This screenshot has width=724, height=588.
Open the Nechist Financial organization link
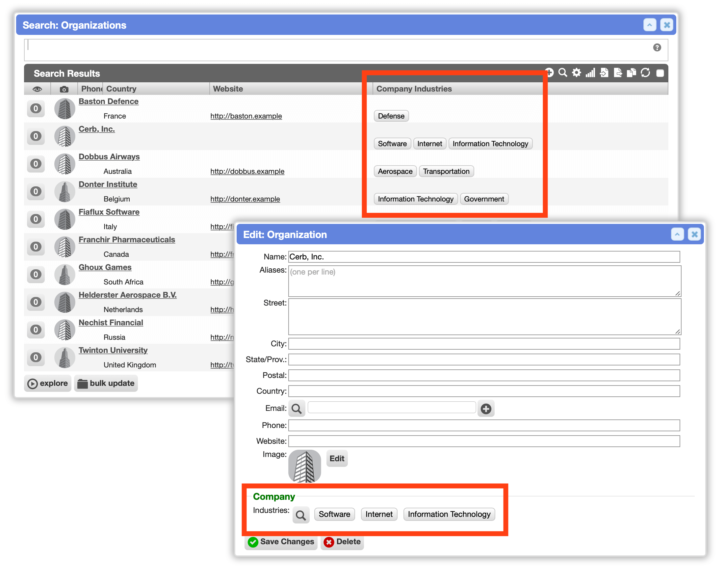coord(111,323)
